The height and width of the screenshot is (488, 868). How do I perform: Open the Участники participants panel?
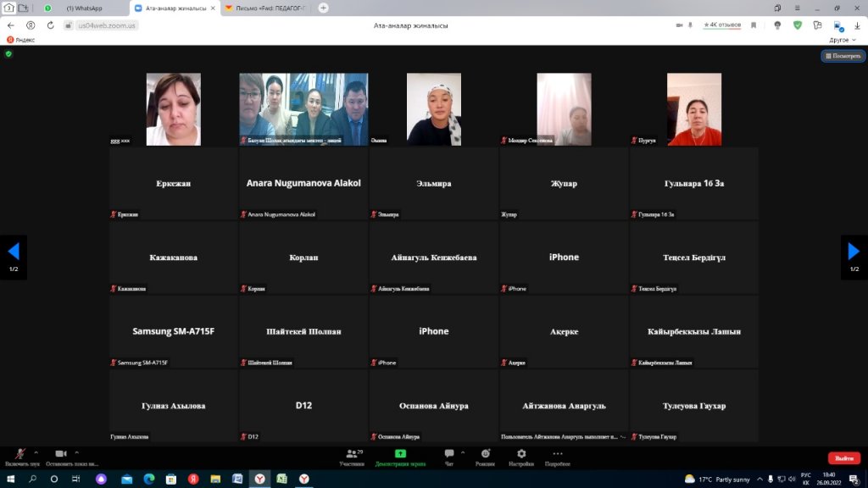pos(352,455)
